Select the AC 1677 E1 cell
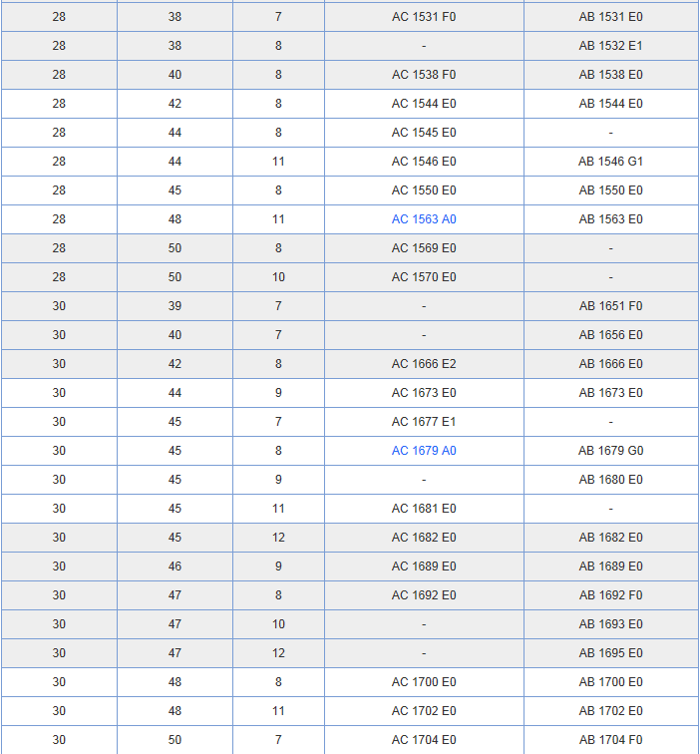The height and width of the screenshot is (754, 700). click(x=424, y=422)
